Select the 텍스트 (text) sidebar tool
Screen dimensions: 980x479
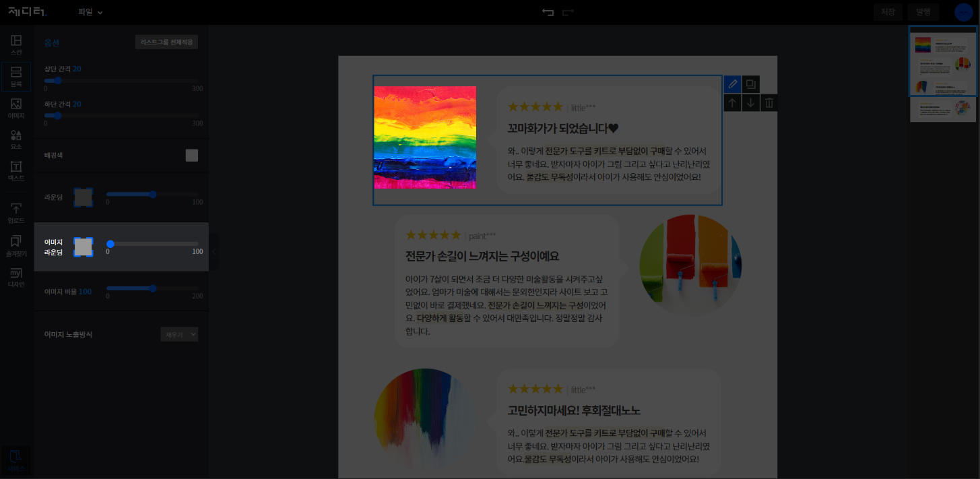tap(16, 170)
